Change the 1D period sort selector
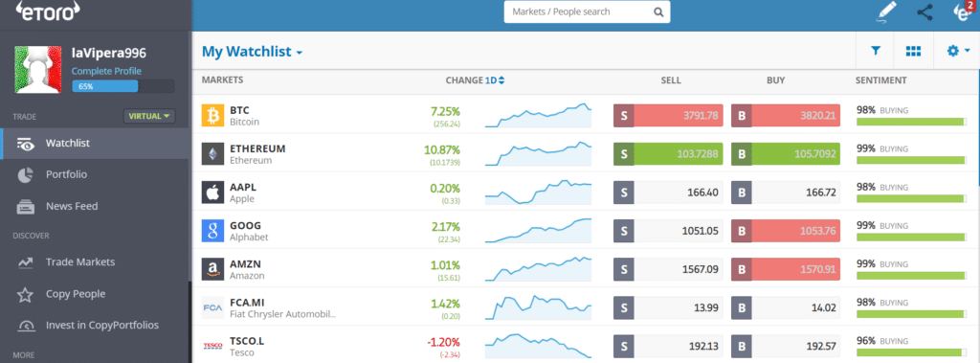980x363 pixels. tap(495, 80)
